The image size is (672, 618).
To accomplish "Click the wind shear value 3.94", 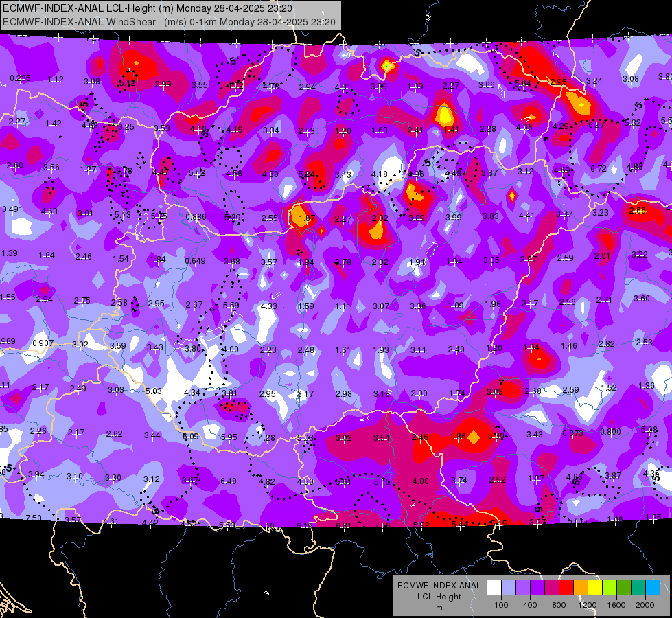I will pyautogui.click(x=36, y=474).
